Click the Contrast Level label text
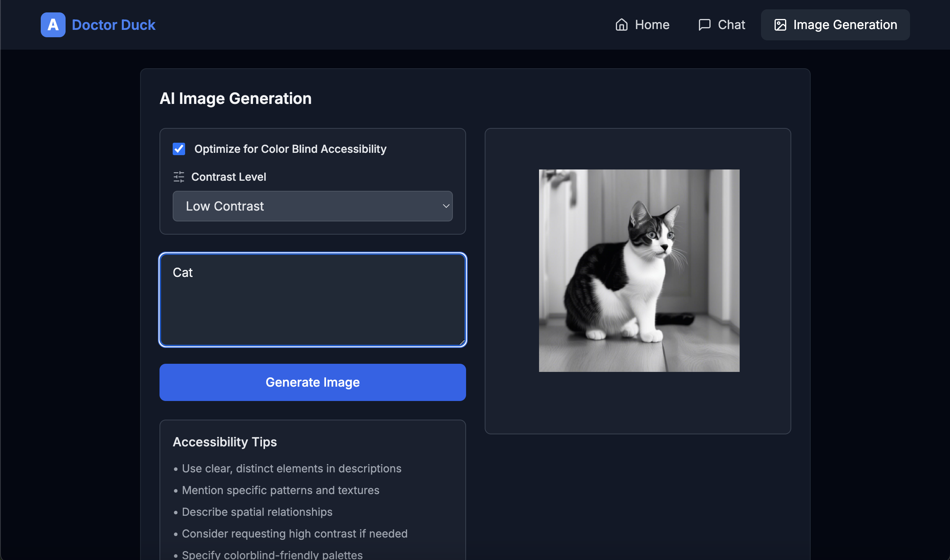The height and width of the screenshot is (560, 950). pos(229,177)
